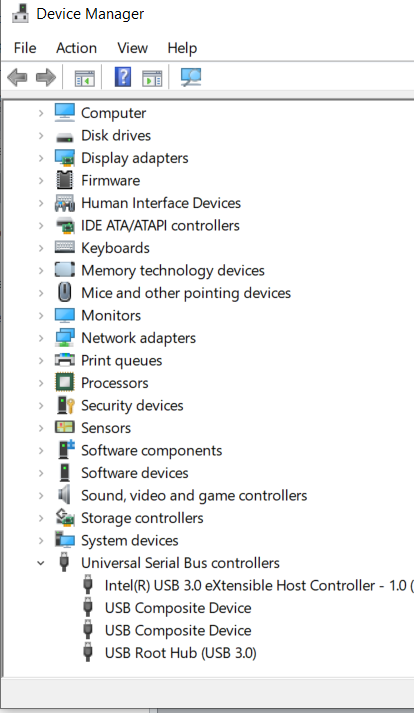Click Scan for hardware changes icon

point(191,77)
